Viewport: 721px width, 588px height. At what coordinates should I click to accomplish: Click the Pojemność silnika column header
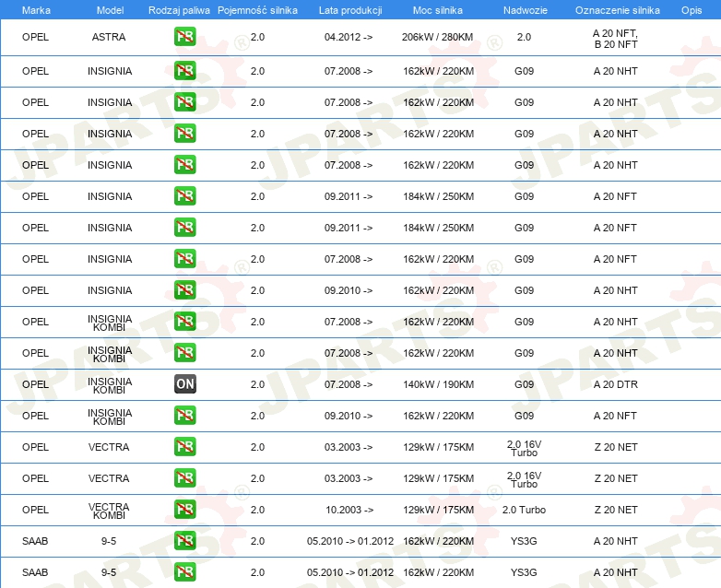click(x=257, y=10)
